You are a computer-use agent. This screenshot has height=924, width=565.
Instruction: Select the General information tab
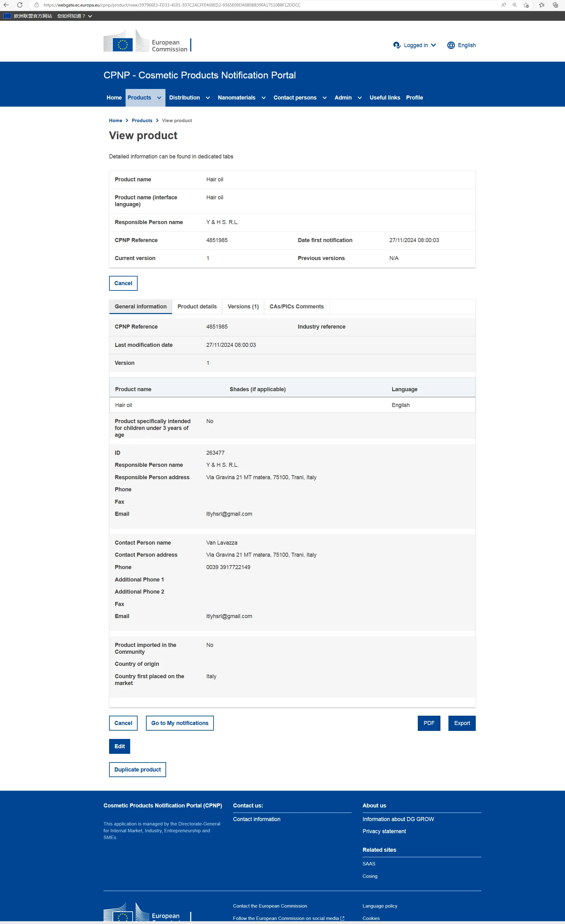[x=141, y=306]
